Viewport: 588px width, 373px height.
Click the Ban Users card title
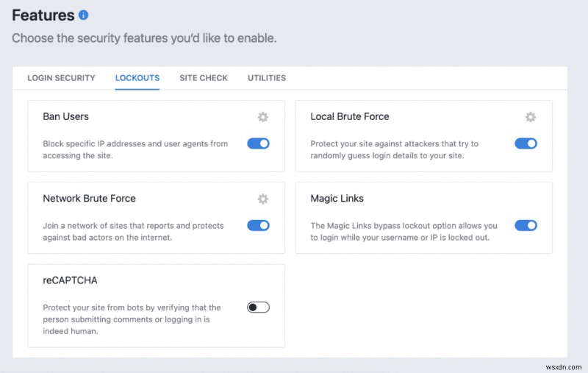66,116
